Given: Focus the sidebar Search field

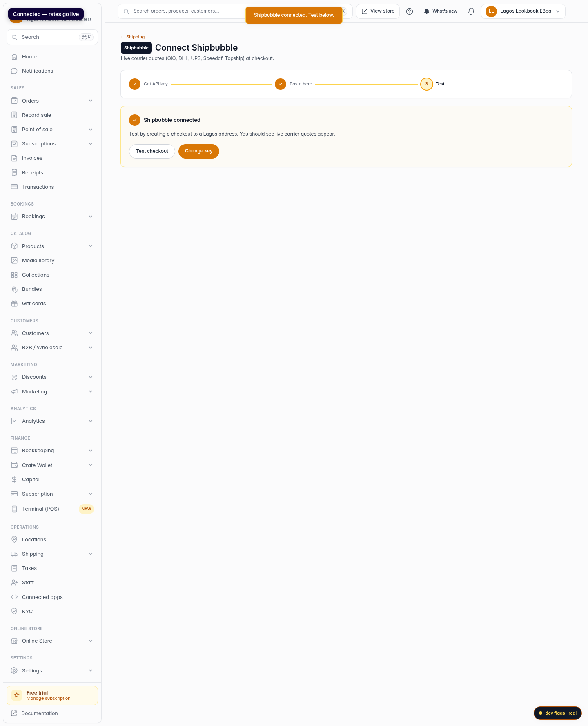Looking at the screenshot, I should click(x=52, y=37).
